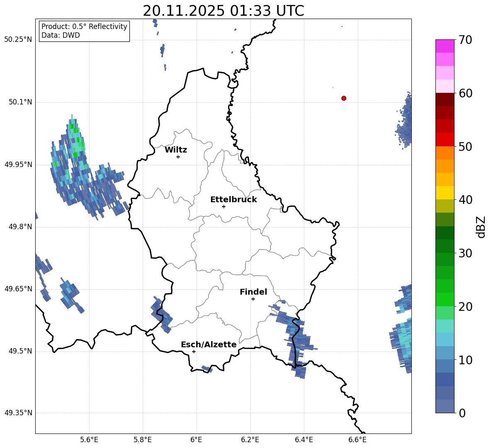Click the magenta top segment of colorbar
This screenshot has height=448, width=491.
point(445,46)
